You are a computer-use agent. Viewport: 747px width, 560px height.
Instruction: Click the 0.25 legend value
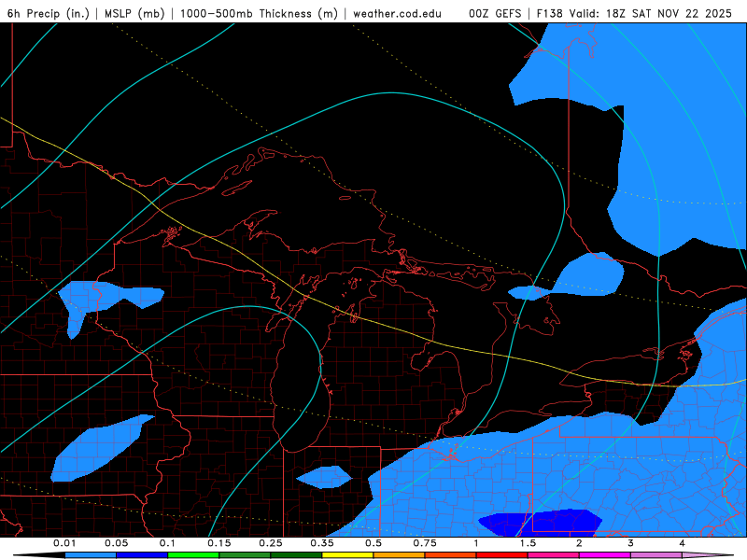(271, 543)
